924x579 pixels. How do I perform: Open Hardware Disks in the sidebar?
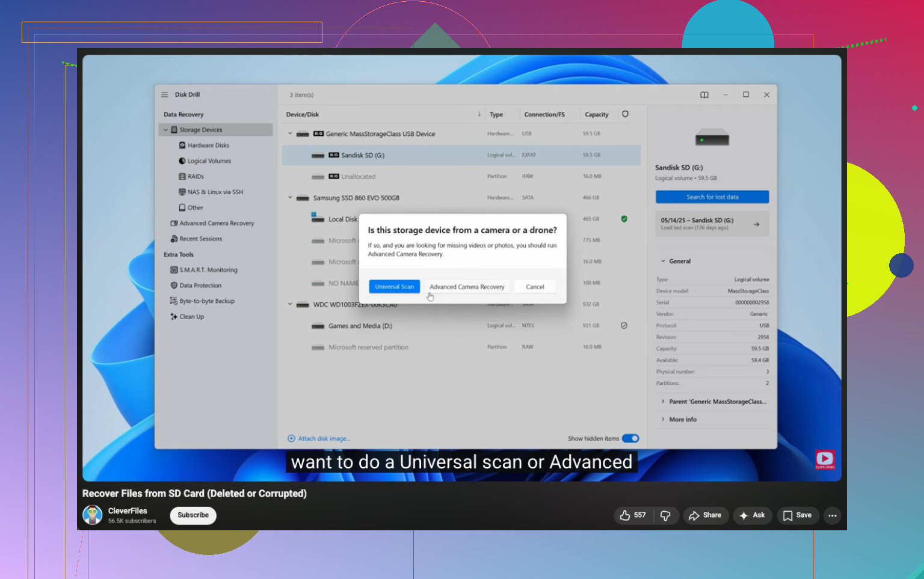point(208,146)
